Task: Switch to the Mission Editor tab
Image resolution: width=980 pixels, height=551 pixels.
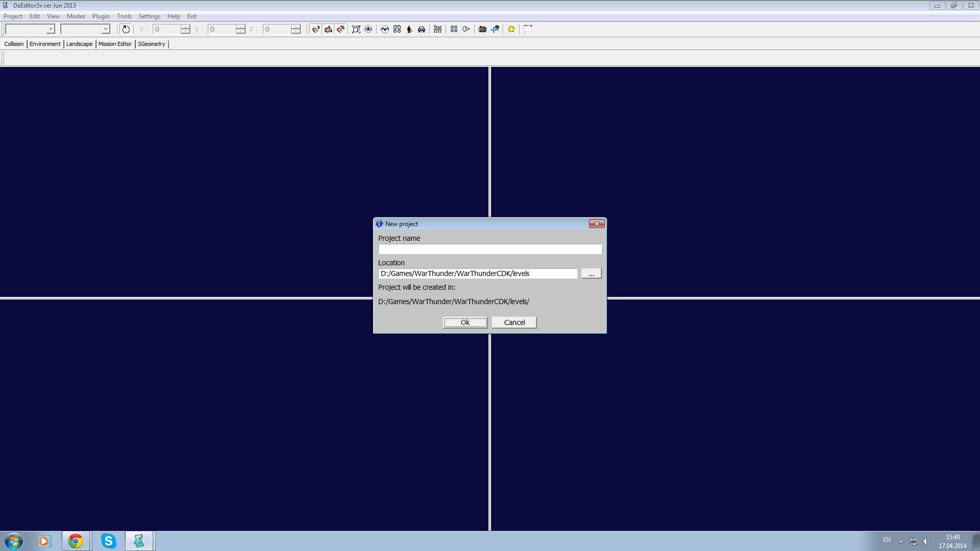Action: [x=115, y=44]
